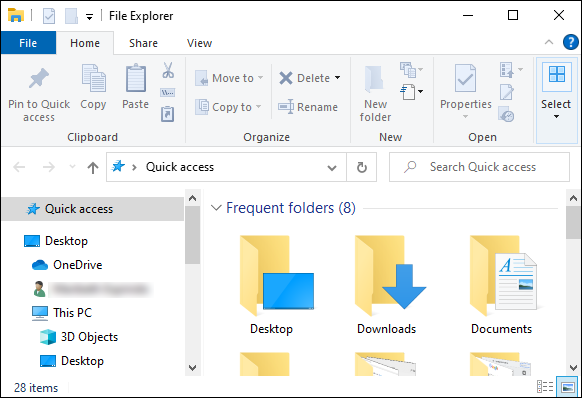Select This PC in navigation pane

[x=62, y=313]
